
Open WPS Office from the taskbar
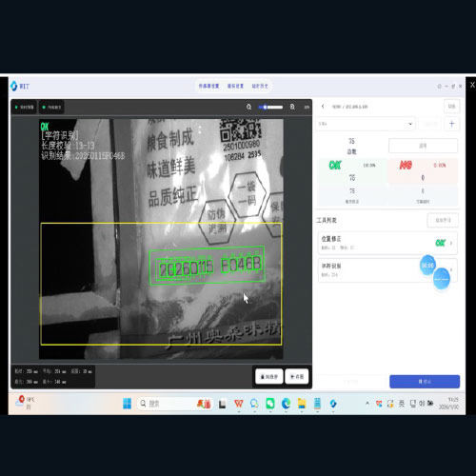239,404
